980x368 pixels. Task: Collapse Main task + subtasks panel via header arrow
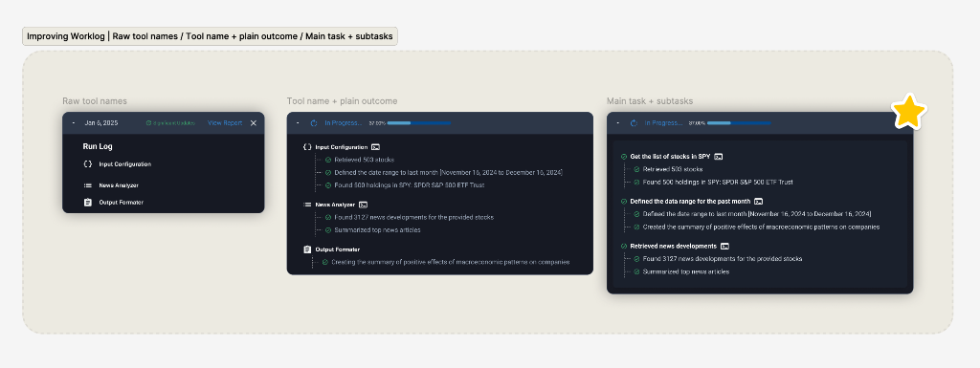617,123
